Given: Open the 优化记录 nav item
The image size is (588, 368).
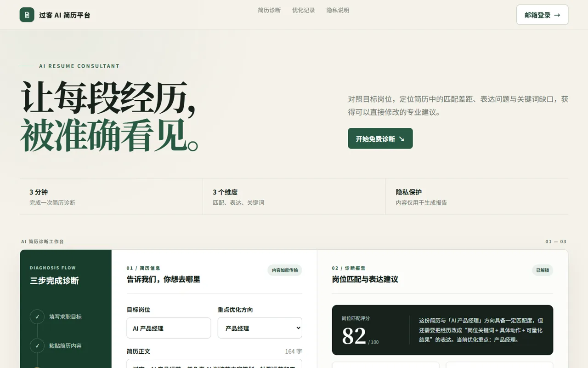Looking at the screenshot, I should click(x=304, y=10).
